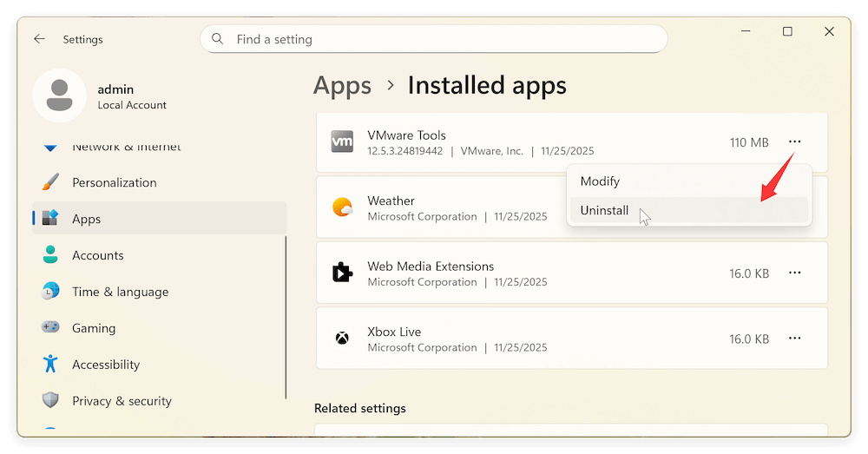Click Xbox Live 16.0 KB size
The height and width of the screenshot is (454, 868).
tap(749, 339)
